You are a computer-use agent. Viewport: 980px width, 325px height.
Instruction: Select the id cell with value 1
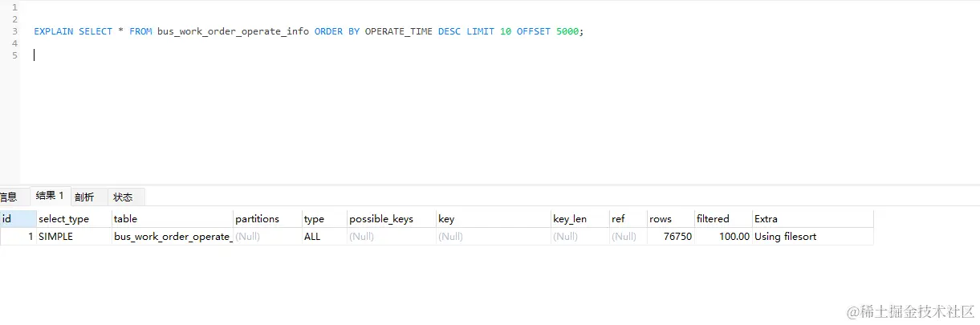click(18, 237)
